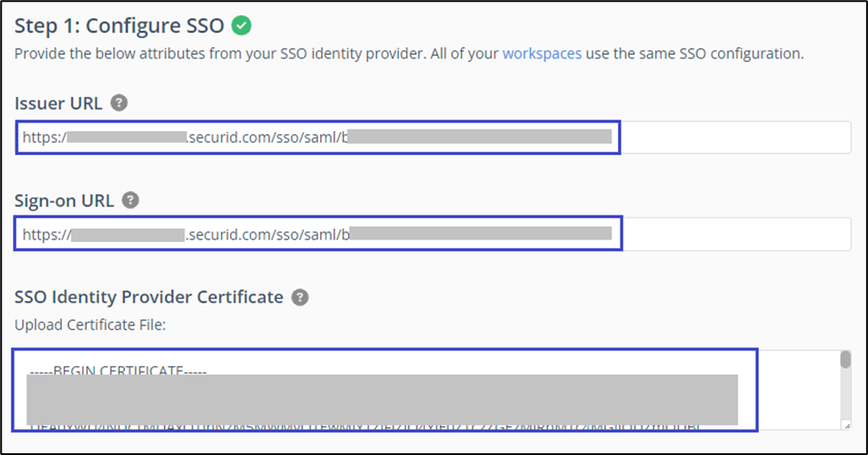Click inside the Issuer URL text field
Screen dimensions: 868x455
coord(736,137)
